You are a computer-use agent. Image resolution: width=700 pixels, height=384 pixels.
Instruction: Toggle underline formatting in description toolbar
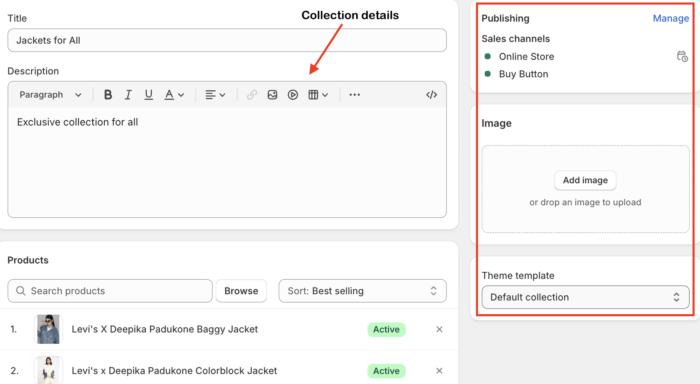point(149,95)
